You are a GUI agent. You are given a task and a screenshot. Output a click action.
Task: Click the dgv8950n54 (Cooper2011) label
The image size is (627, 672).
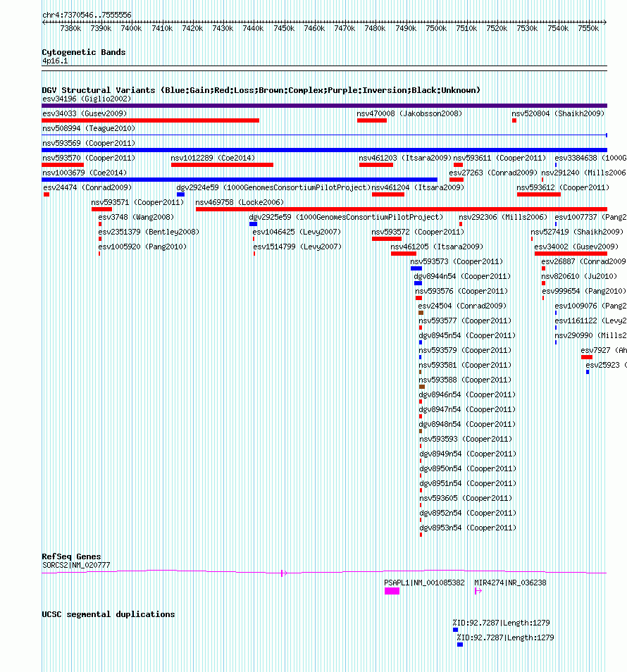click(468, 468)
